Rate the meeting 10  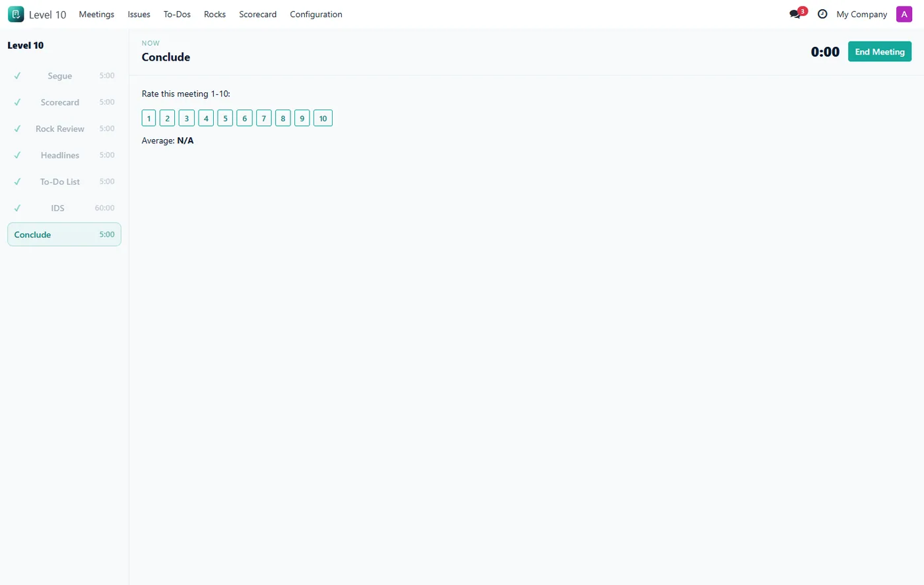(323, 118)
